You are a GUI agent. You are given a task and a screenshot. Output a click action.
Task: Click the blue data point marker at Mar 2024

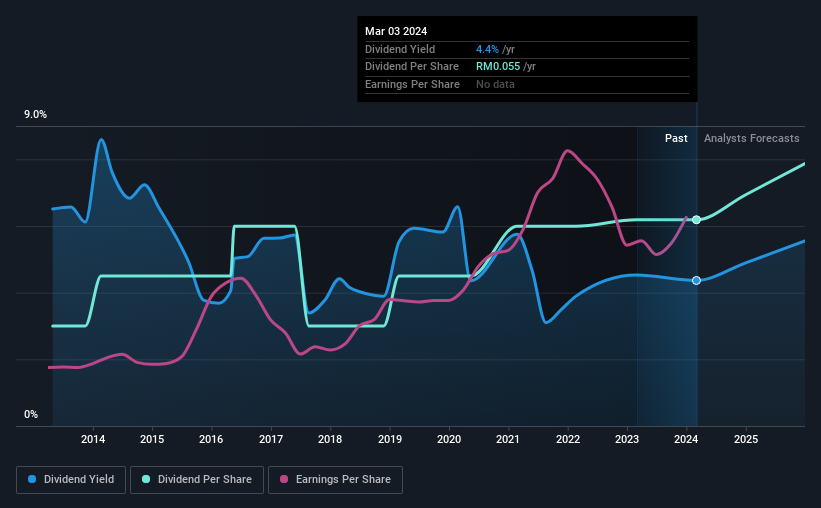696,281
